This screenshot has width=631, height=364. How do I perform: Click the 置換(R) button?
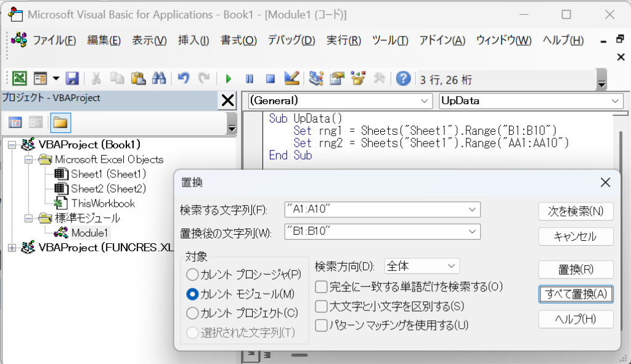pyautogui.click(x=576, y=270)
